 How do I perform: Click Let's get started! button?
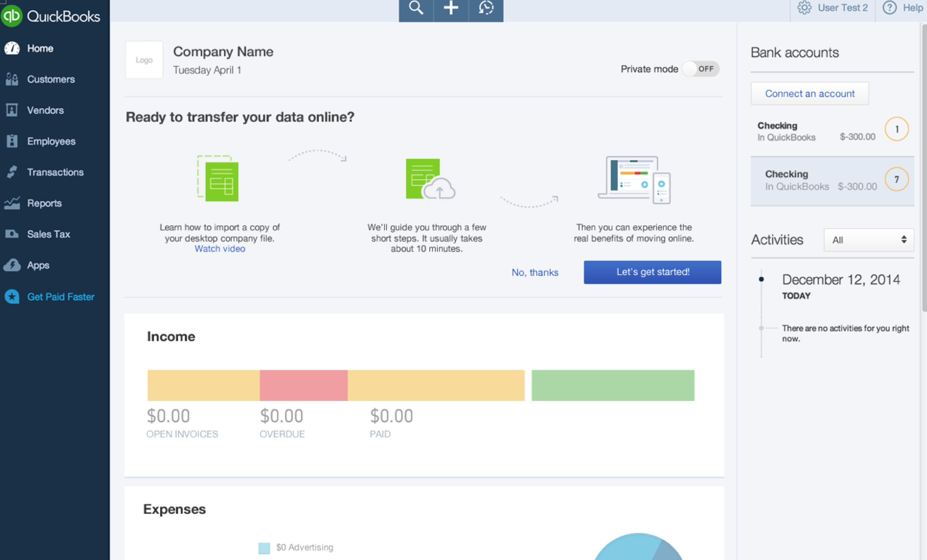[x=652, y=272]
